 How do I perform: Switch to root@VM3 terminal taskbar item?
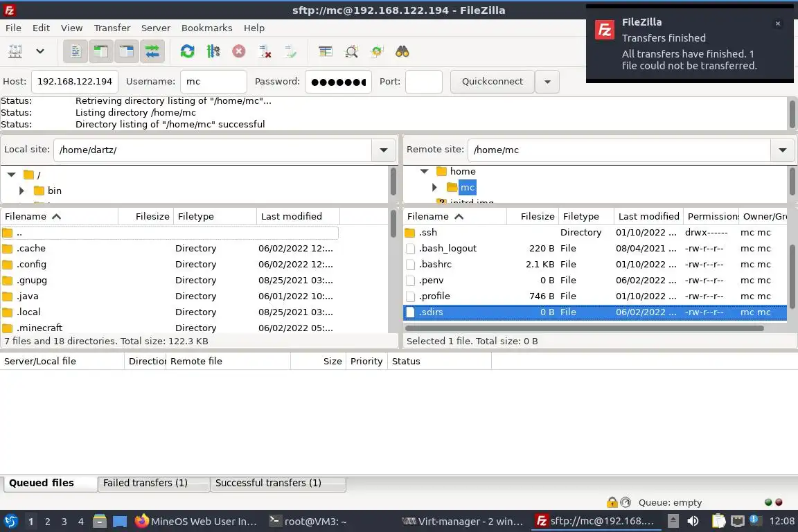point(308,522)
